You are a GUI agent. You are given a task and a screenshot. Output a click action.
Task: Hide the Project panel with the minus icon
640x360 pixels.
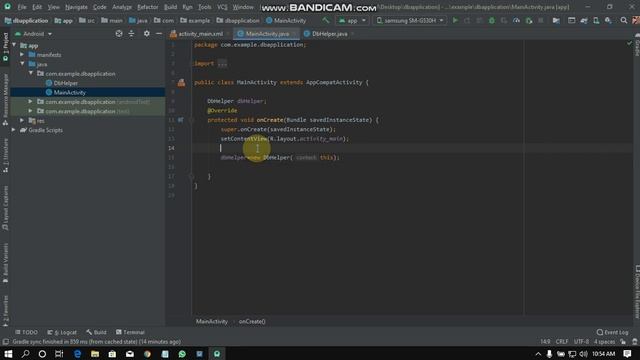click(x=159, y=34)
